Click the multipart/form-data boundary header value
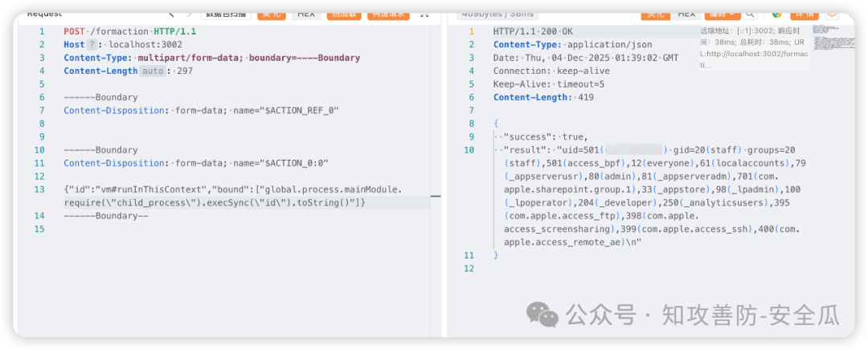Image resolution: width=868 pixels, height=350 pixels. click(x=248, y=58)
